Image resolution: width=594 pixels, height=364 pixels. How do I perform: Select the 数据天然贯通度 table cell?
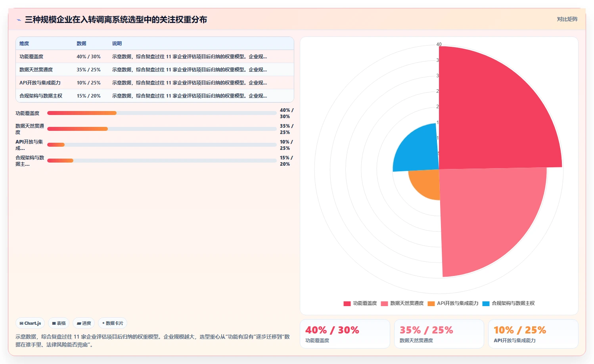[x=44, y=70]
